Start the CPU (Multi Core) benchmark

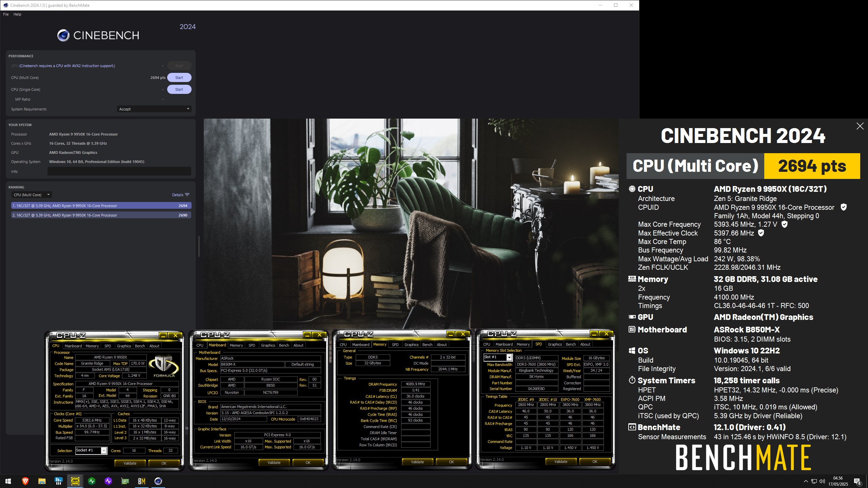pos(179,78)
